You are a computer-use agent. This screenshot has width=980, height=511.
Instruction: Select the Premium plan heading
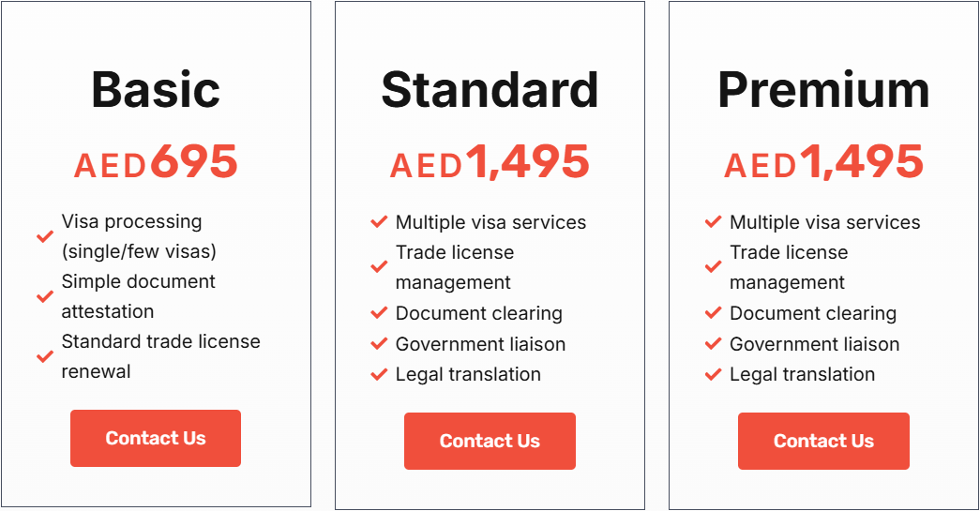(x=823, y=90)
